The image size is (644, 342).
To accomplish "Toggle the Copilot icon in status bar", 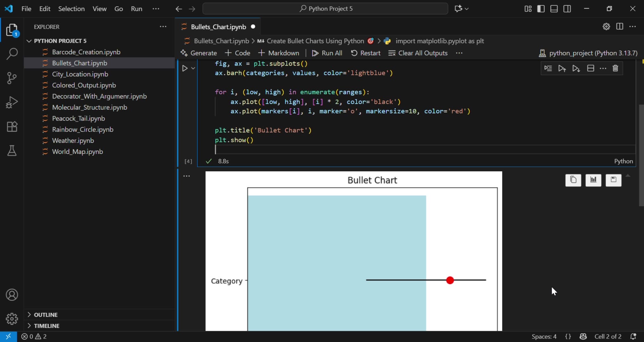I will click(583, 336).
